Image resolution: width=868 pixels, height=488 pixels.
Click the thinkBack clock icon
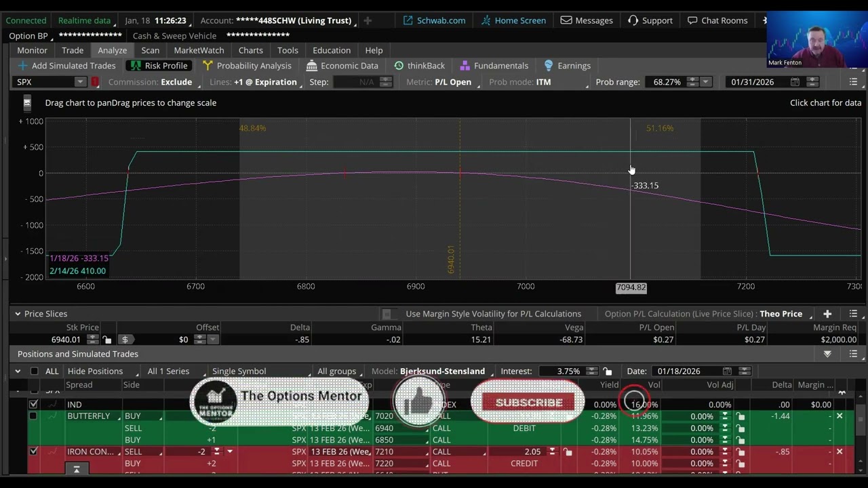click(x=399, y=66)
